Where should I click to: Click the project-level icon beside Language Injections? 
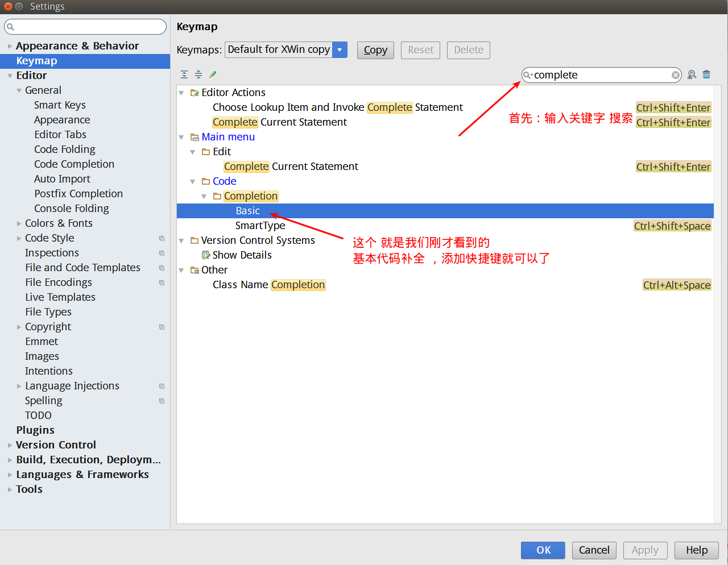coord(162,386)
